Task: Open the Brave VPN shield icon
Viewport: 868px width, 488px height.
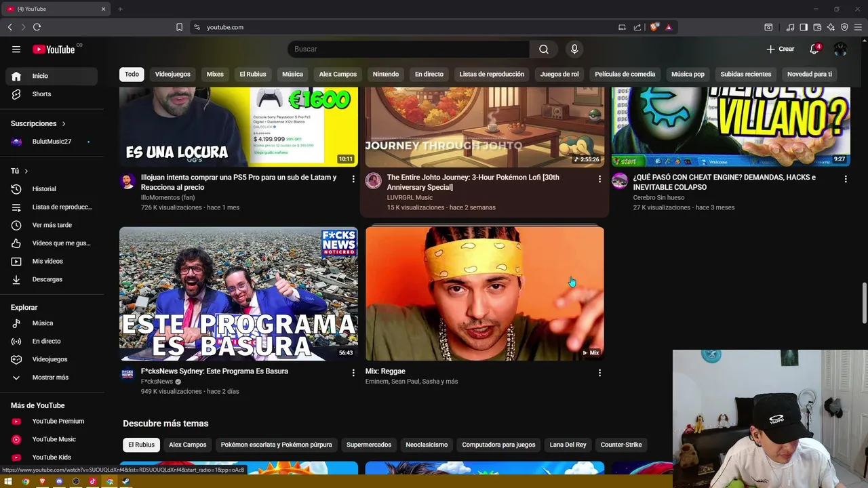Action: click(x=844, y=27)
